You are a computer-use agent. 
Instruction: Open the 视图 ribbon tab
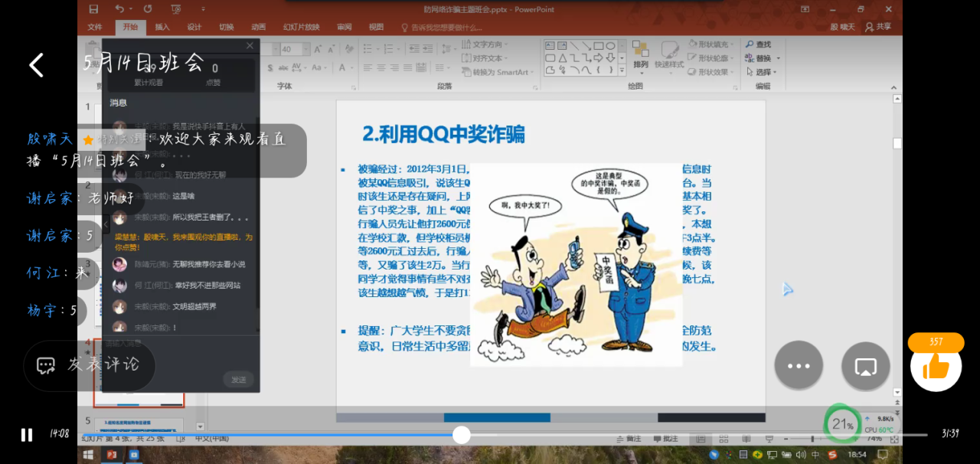(376, 27)
